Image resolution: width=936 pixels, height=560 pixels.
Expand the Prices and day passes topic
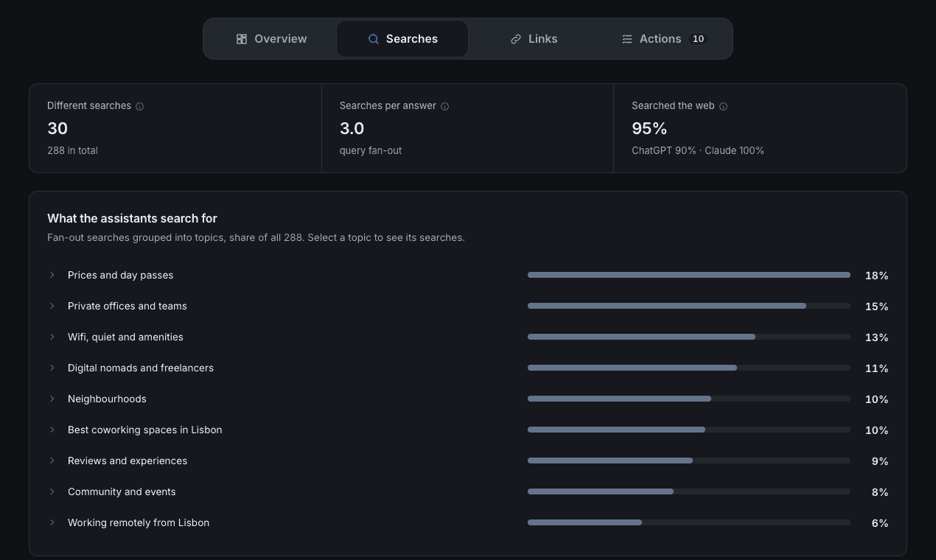[x=52, y=275]
